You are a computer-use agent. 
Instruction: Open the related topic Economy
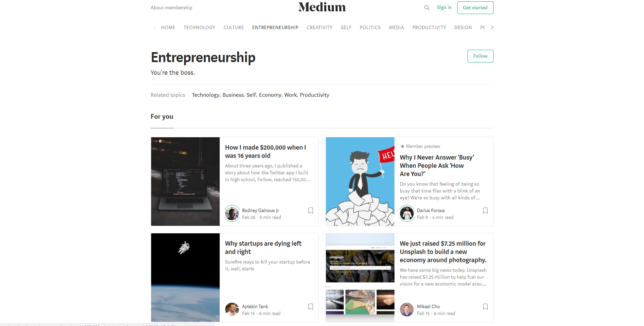[270, 95]
